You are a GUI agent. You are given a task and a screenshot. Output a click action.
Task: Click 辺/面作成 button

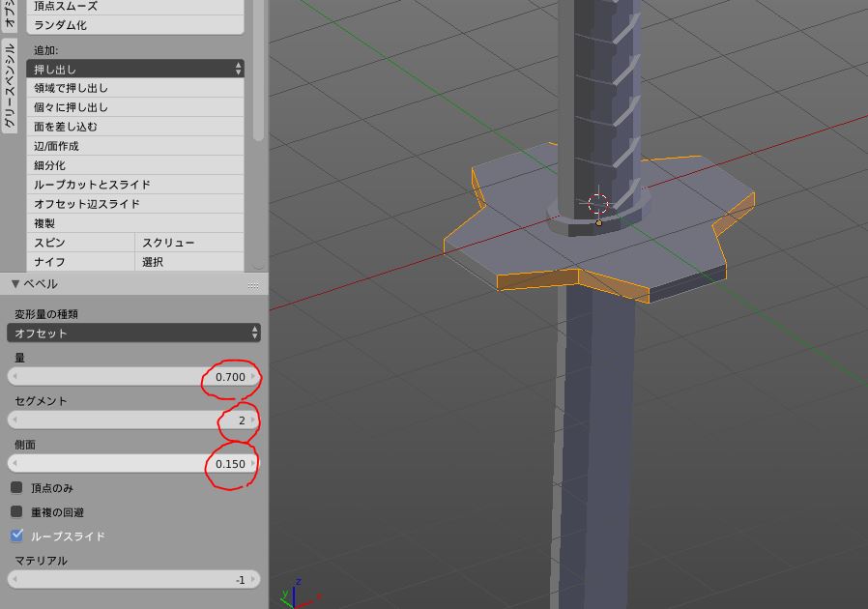135,146
